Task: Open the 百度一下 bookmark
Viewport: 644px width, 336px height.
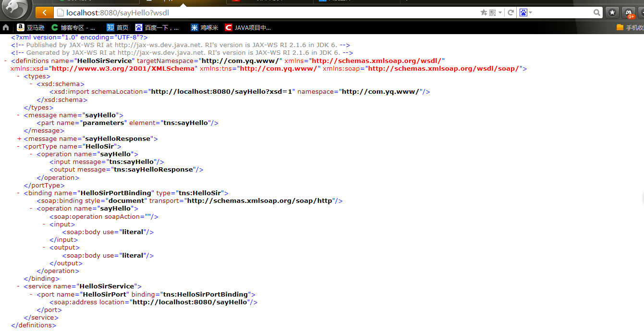Action: point(158,27)
